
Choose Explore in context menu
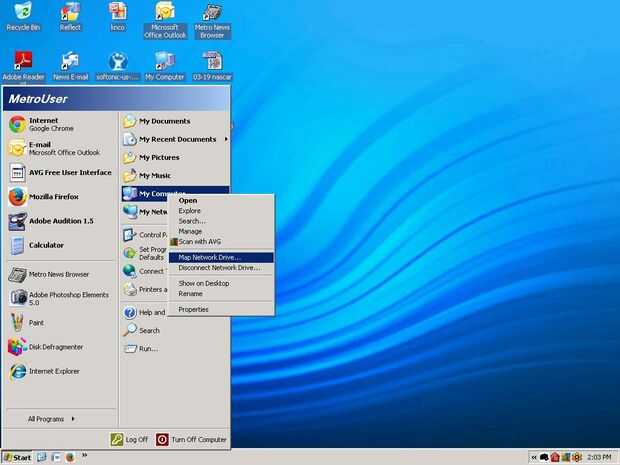[221, 211]
